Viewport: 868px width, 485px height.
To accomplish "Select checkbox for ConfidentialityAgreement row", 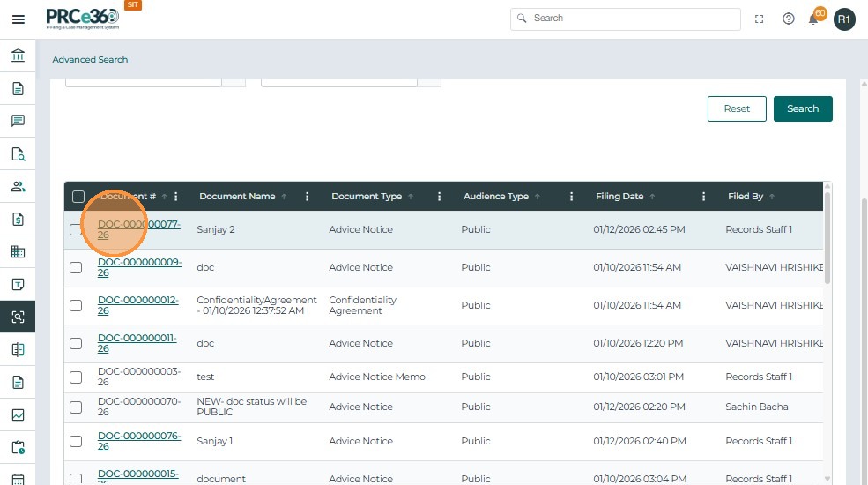I will pos(76,305).
